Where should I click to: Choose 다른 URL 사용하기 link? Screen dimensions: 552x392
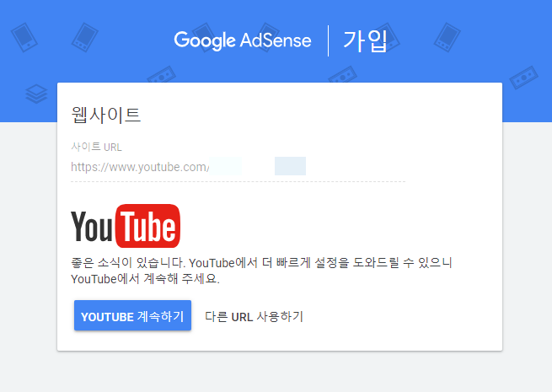(x=254, y=316)
